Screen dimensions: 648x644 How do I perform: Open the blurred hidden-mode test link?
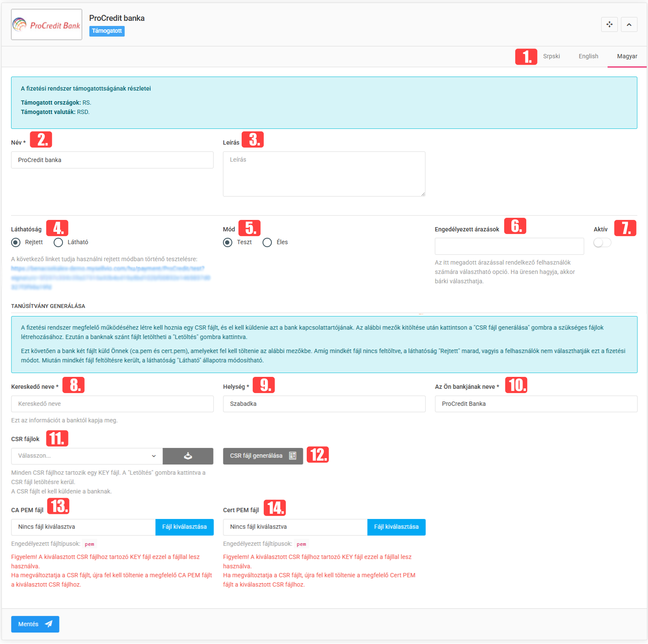point(111,278)
